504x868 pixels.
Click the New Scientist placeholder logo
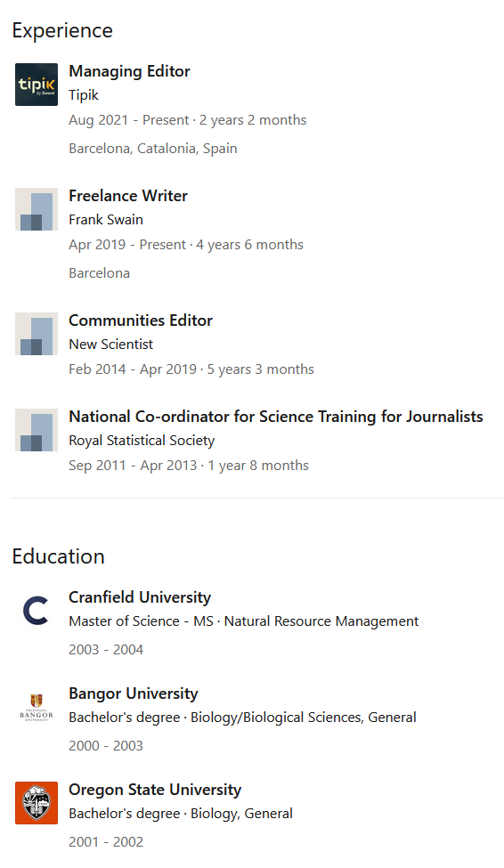coord(36,334)
